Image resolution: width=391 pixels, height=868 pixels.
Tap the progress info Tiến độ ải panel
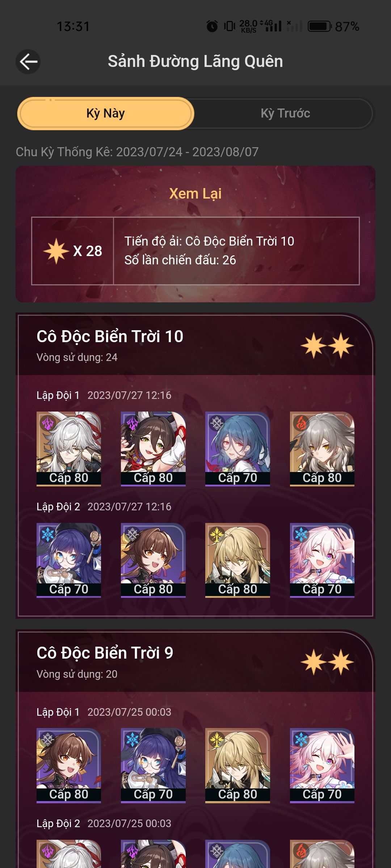tap(236, 251)
